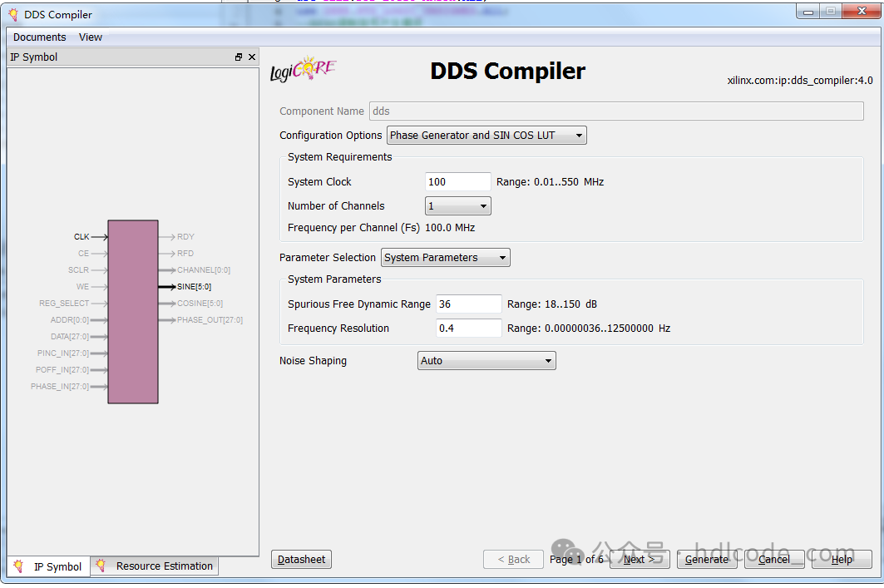
Task: Click the PHASE_OUT[27:0] port label
Action: tap(210, 320)
